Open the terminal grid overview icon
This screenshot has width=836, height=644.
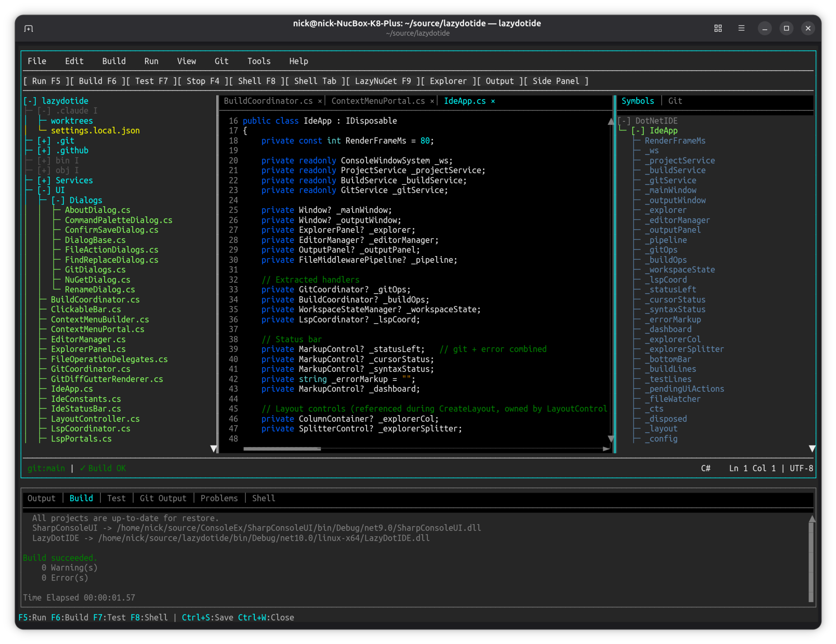tap(718, 28)
